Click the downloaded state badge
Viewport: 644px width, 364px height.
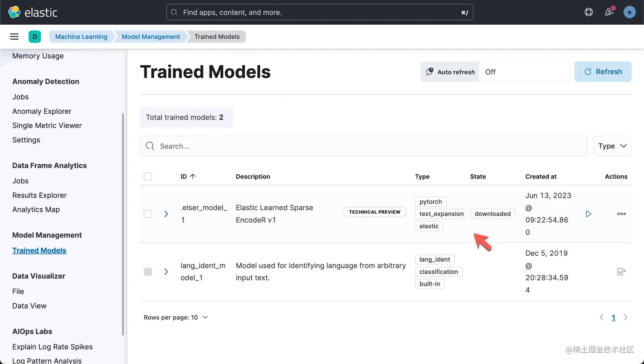click(493, 214)
